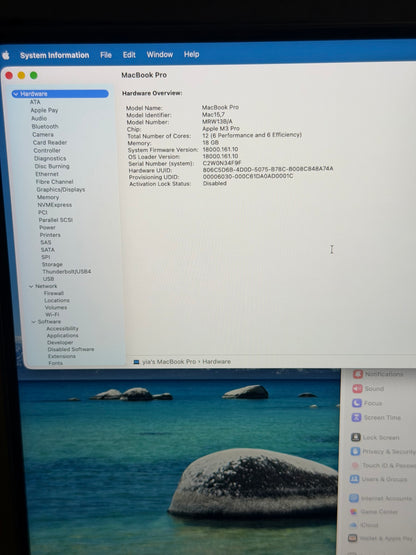The image size is (416, 555).
Task: Select Wi-Fi under Network
Action: click(52, 314)
